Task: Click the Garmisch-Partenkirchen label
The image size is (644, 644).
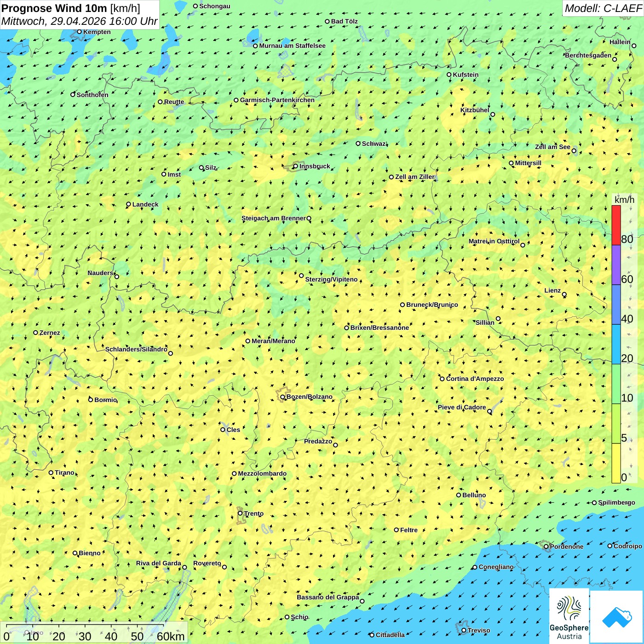Action: point(277,100)
